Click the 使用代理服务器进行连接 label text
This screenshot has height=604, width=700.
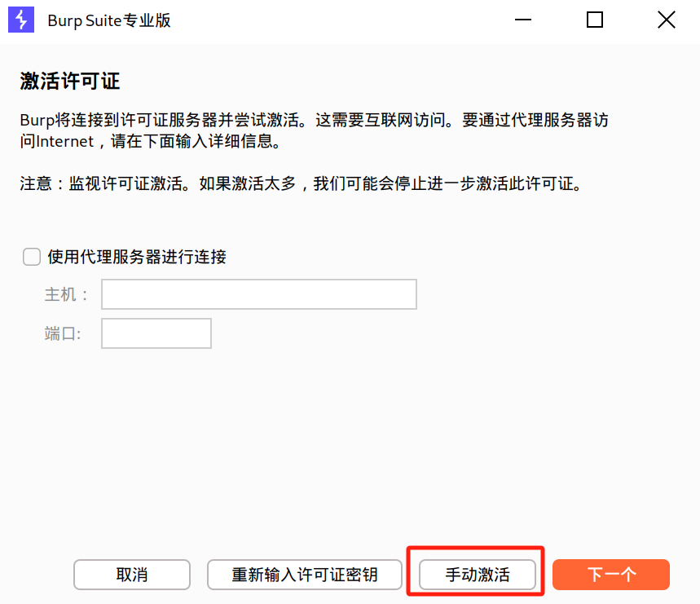pos(137,257)
